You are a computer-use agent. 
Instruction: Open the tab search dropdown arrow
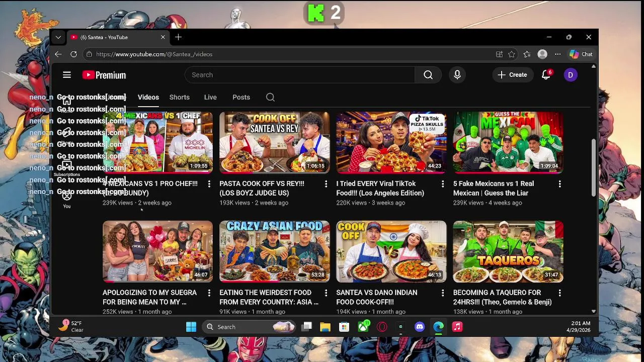coord(58,37)
